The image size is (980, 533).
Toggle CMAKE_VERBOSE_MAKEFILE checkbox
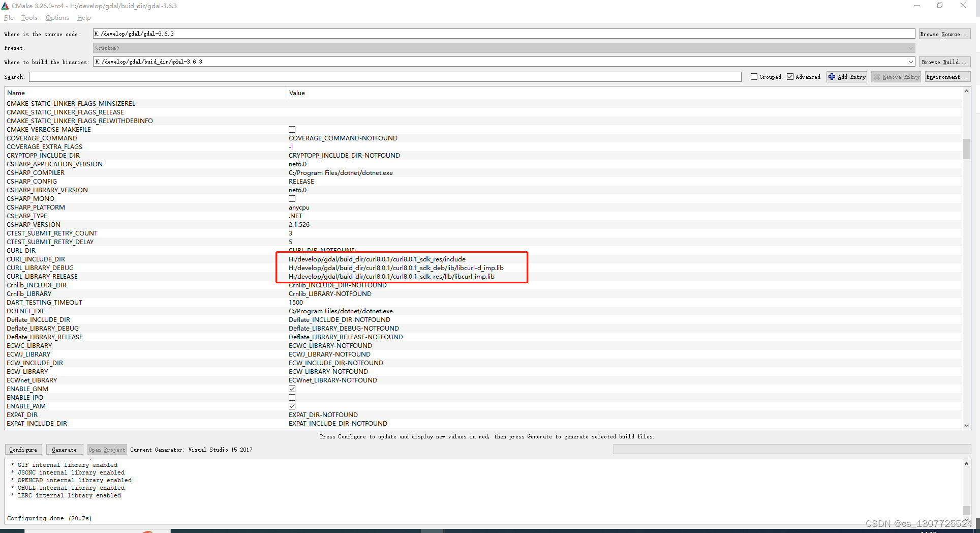click(x=292, y=130)
